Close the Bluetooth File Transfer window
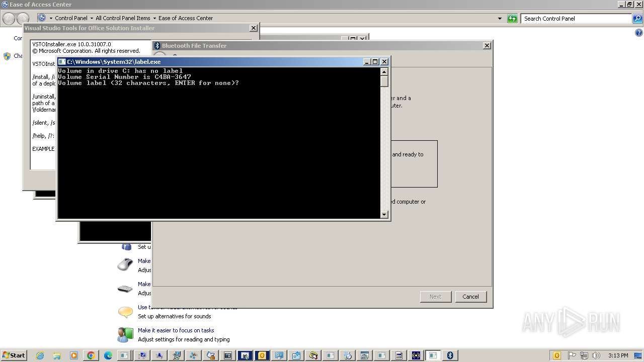The height and width of the screenshot is (362, 644). coord(487,45)
